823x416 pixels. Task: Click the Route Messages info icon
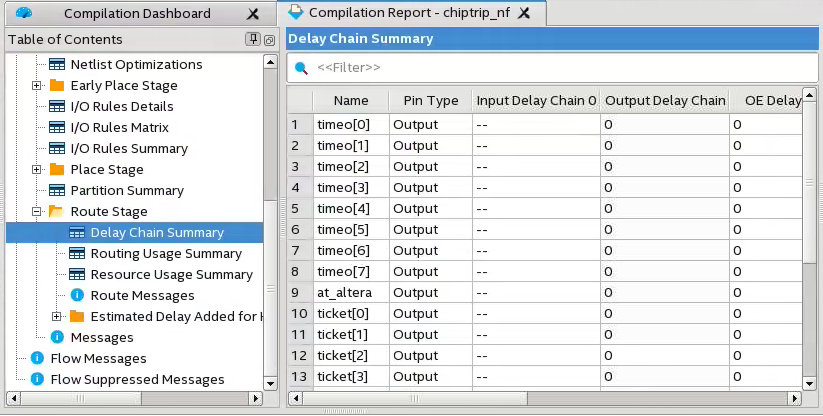77,295
